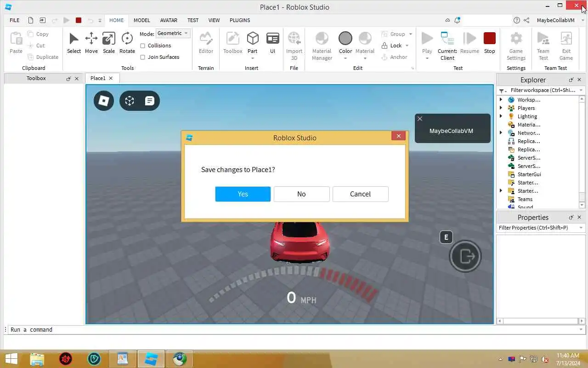Click the E interact key prompt
This screenshot has width=588, height=368.
pyautogui.click(x=446, y=237)
